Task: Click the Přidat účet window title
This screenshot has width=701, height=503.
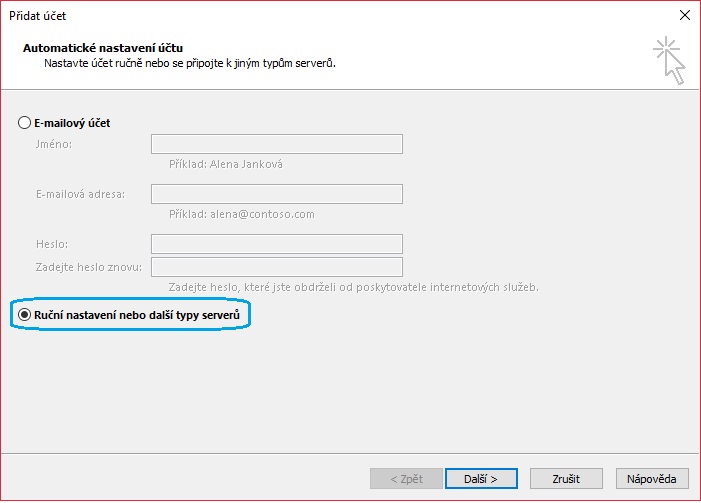Action: [38, 15]
